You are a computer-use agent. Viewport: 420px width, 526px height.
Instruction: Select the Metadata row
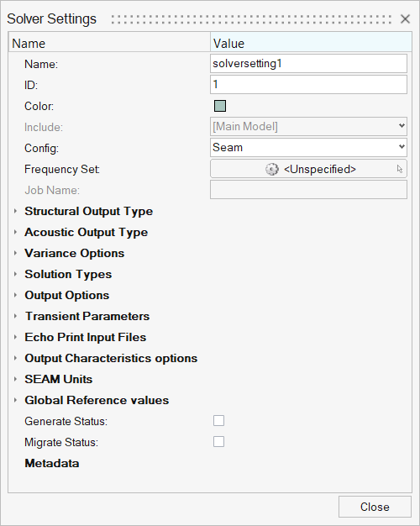point(52,463)
